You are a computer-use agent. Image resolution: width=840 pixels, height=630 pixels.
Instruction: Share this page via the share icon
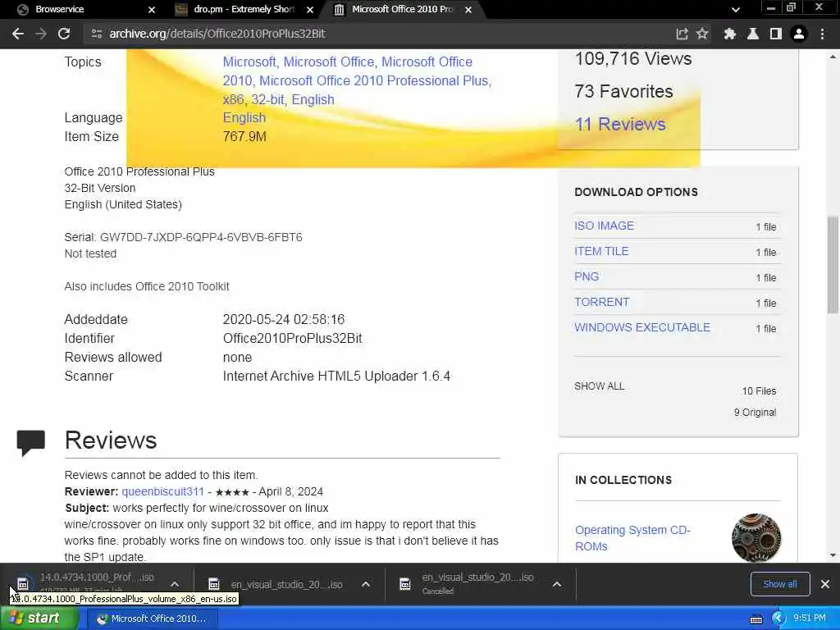682,34
